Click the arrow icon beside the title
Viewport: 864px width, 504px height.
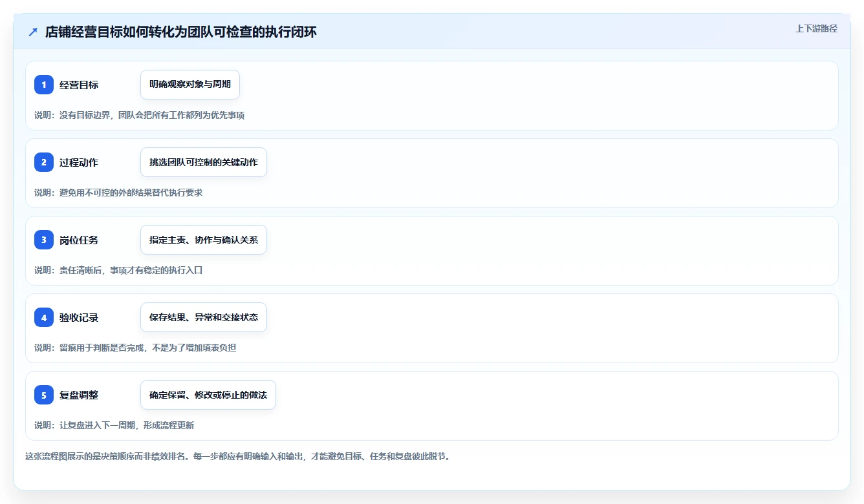tap(33, 32)
